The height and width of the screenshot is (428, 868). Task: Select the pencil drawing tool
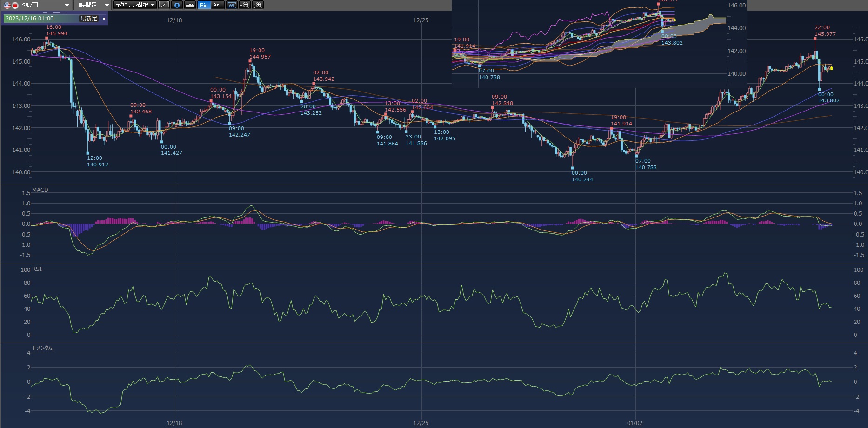pyautogui.click(x=164, y=5)
